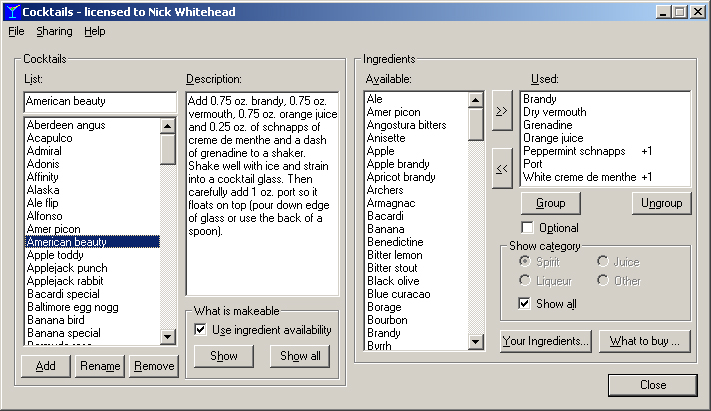The height and width of the screenshot is (411, 711).
Task: Select Amer picon in Available ingredients
Action: click(x=416, y=112)
